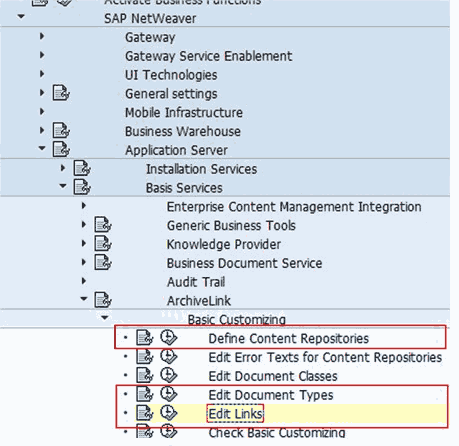Open documentation icon for Knowledge Provider
The width and height of the screenshot is (459, 446).
(x=103, y=243)
